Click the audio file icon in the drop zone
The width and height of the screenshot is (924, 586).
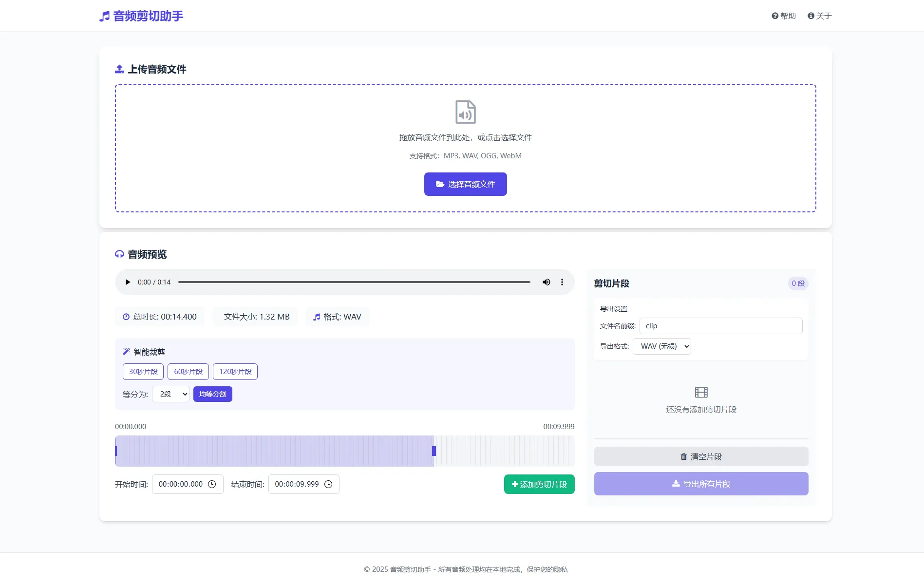tap(465, 112)
